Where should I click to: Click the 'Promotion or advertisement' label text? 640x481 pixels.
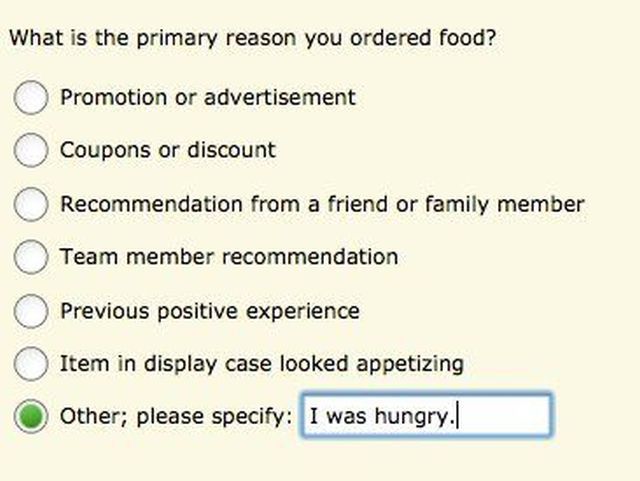point(207,97)
